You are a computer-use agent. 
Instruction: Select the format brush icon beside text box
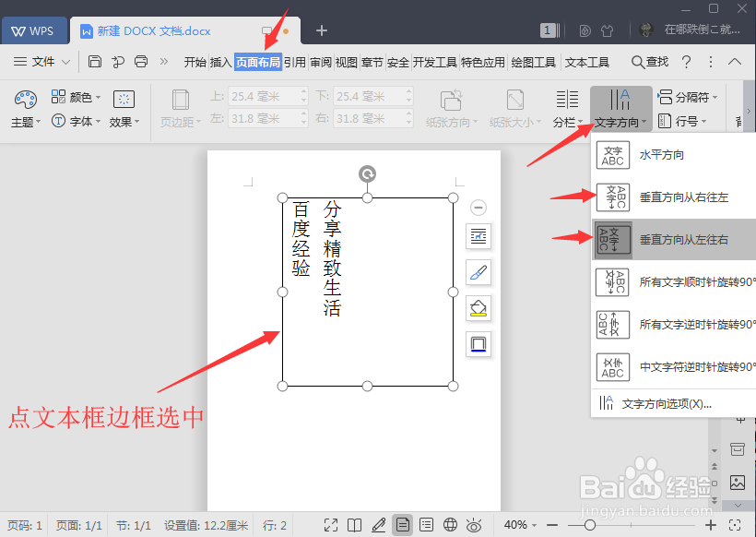[478, 272]
